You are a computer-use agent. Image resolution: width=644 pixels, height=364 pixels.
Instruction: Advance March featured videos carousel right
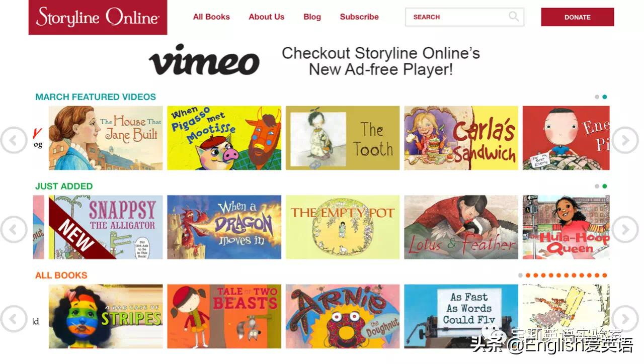625,140
